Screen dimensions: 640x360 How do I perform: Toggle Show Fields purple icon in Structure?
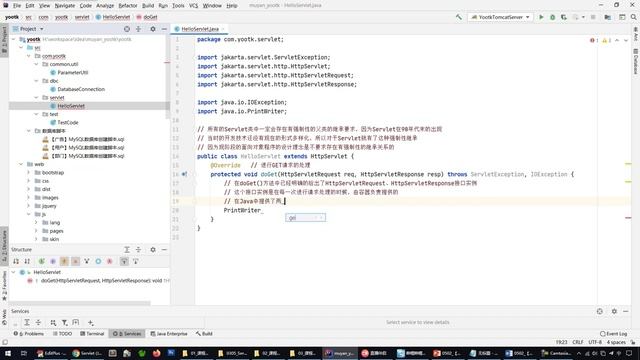[x=53, y=261]
